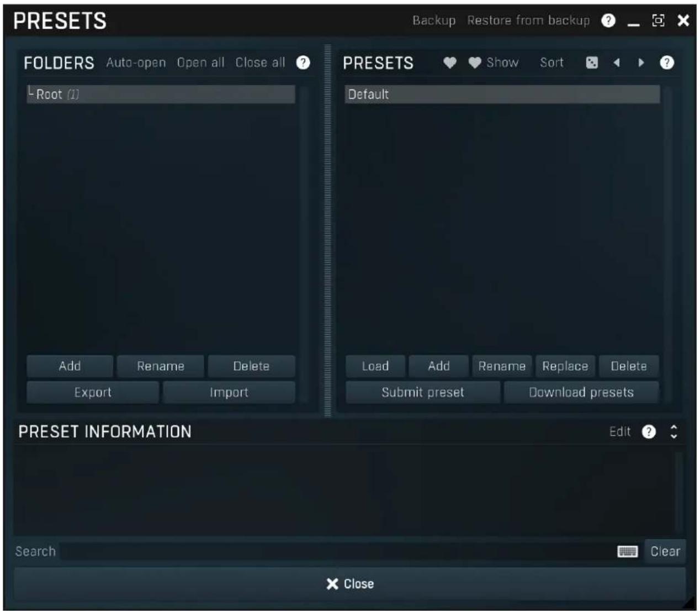Image resolution: width=700 pixels, height=611 pixels.
Task: Select the Default preset
Action: click(502, 94)
